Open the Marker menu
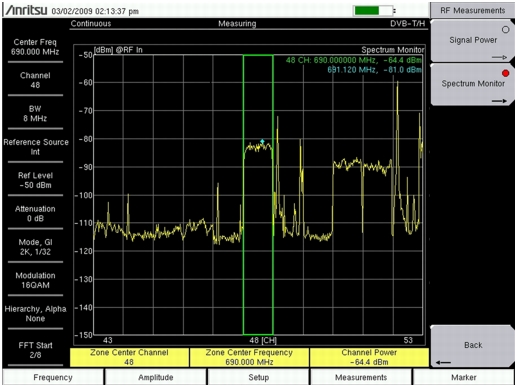517x386 pixels. click(x=464, y=377)
